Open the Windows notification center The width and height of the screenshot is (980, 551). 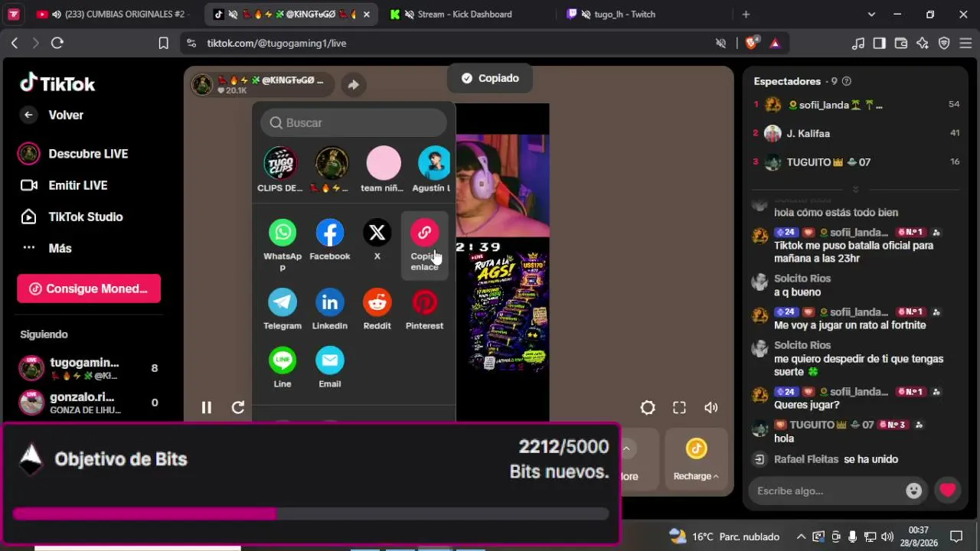point(956,536)
